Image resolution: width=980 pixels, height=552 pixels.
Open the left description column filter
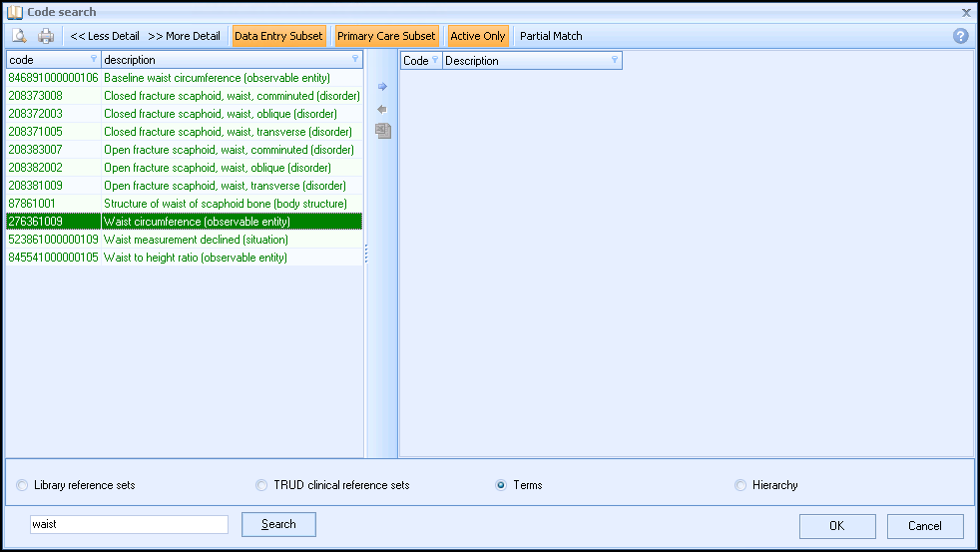355,59
